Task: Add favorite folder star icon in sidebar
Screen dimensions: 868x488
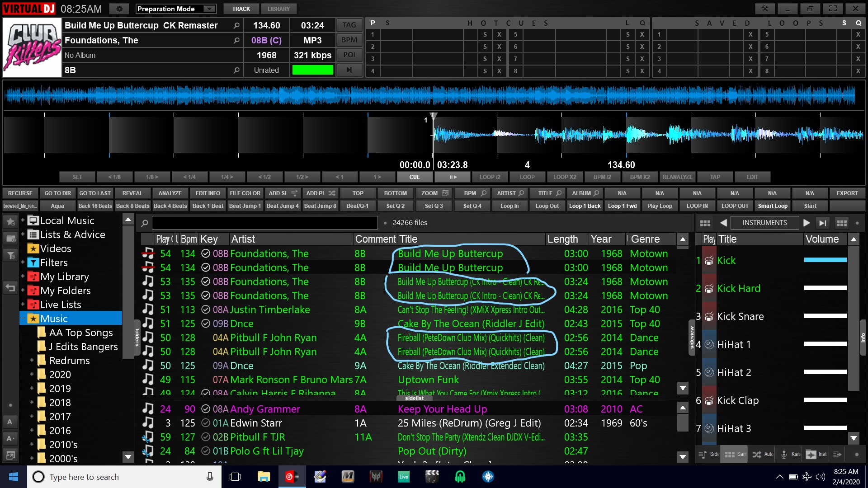Action: tap(10, 222)
